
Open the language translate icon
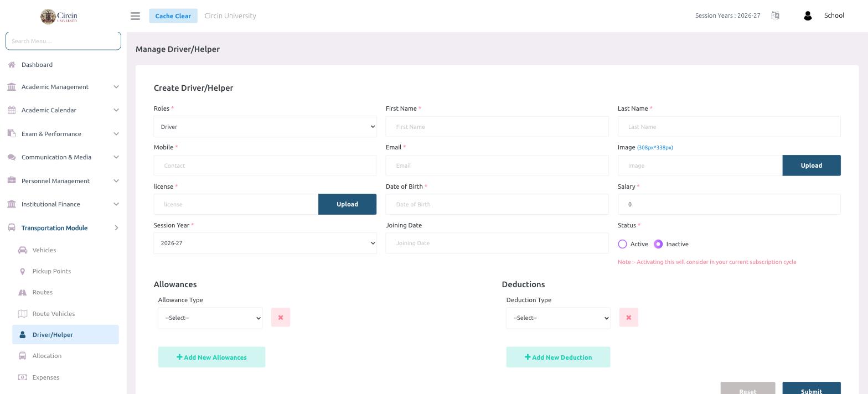(x=775, y=15)
